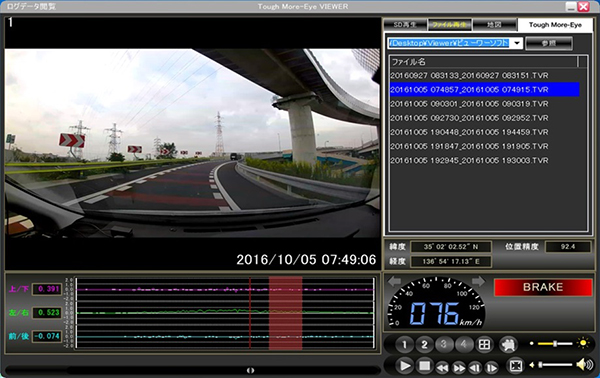Stop the video playback

[x=424, y=366]
